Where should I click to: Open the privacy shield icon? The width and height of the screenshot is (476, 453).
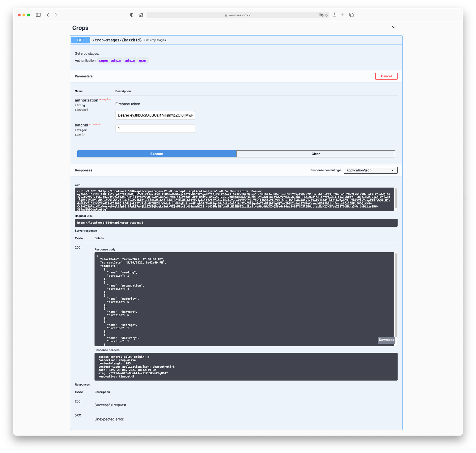click(132, 15)
